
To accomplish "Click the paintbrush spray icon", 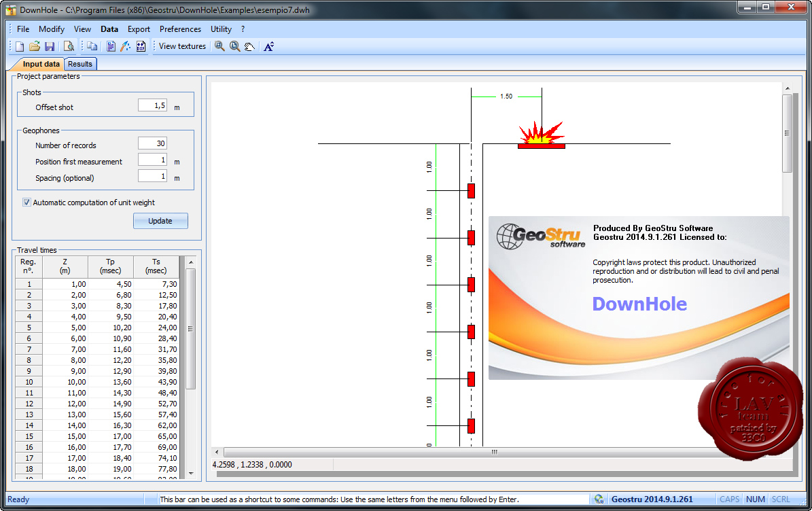I will (x=125, y=47).
